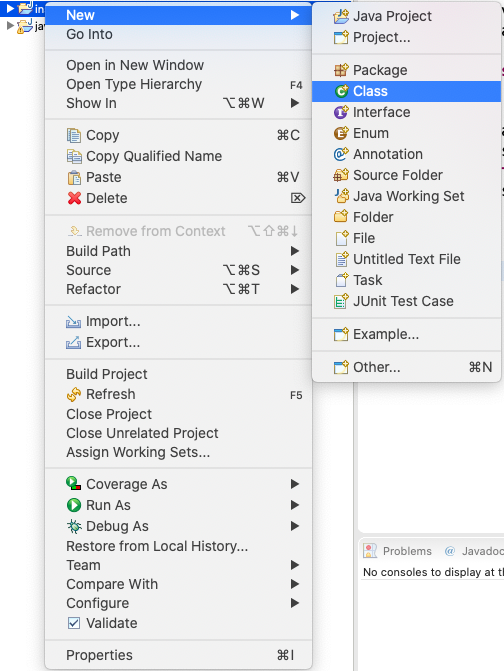Screen dimensions: 504x671
Task: Choose Build Project menu entry
Action: point(178,374)
